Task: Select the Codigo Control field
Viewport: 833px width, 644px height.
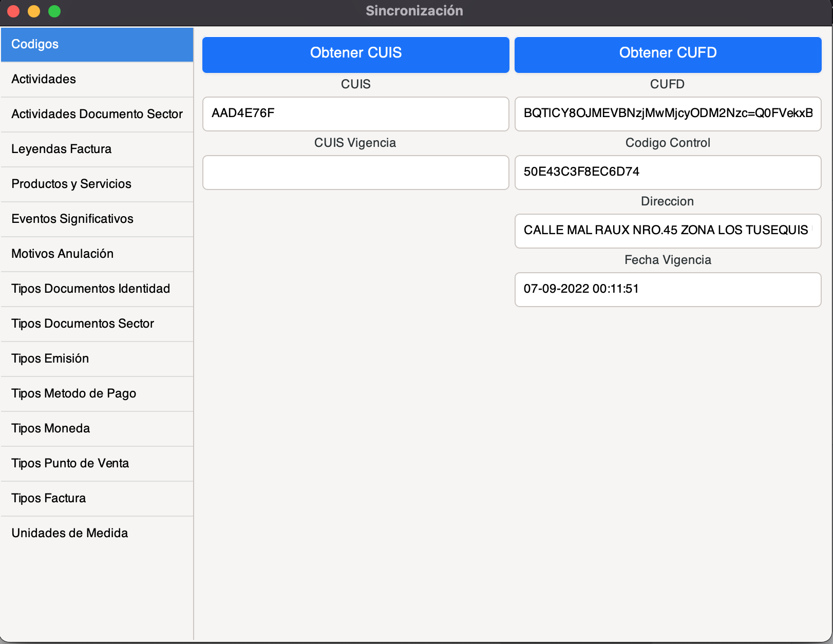Action: pos(668,173)
